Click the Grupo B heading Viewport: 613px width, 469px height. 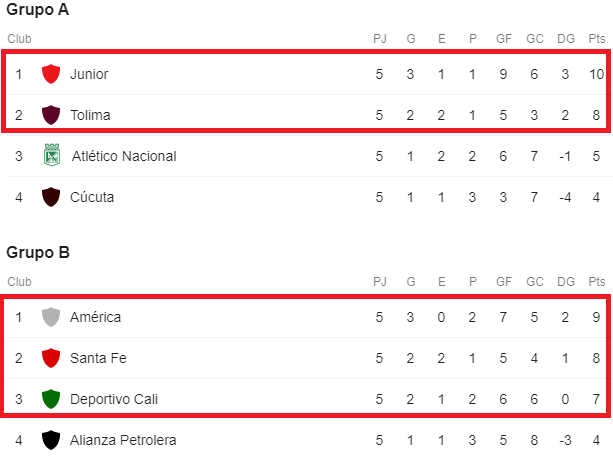[x=38, y=252]
